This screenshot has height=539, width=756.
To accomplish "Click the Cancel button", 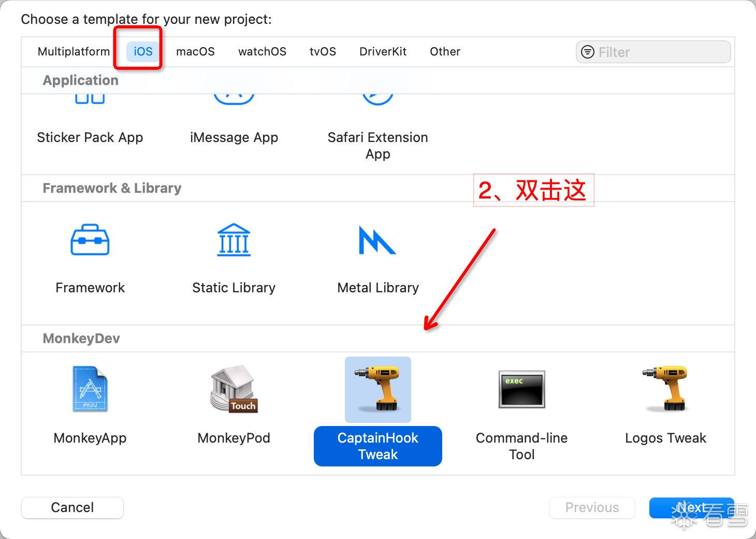I will [x=72, y=507].
